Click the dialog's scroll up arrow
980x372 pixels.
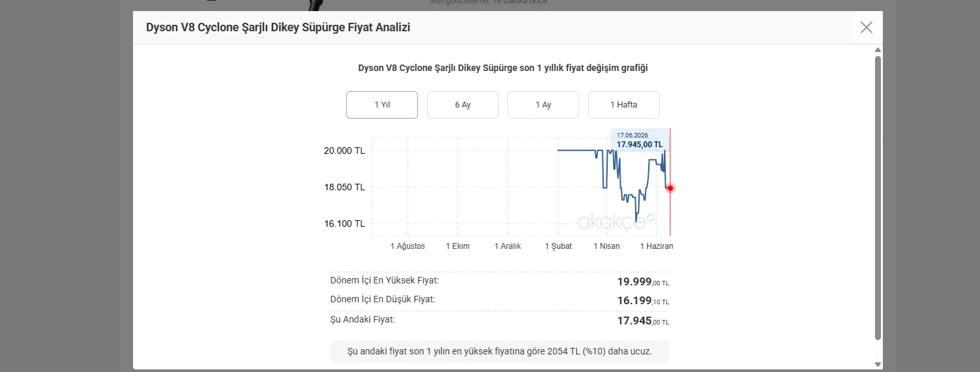coord(878,51)
